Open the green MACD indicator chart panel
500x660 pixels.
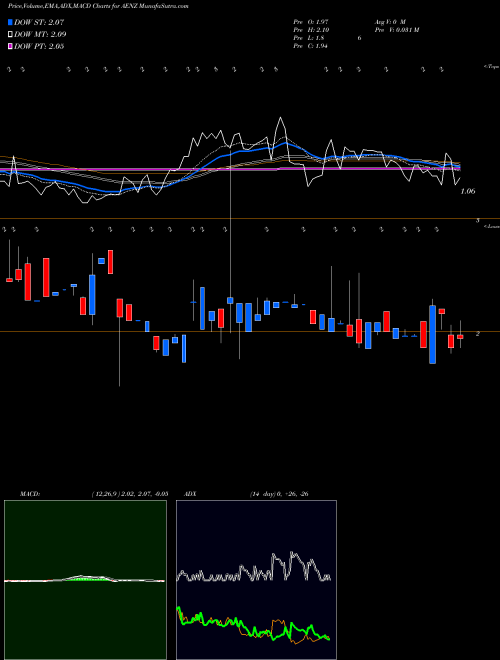[85, 580]
